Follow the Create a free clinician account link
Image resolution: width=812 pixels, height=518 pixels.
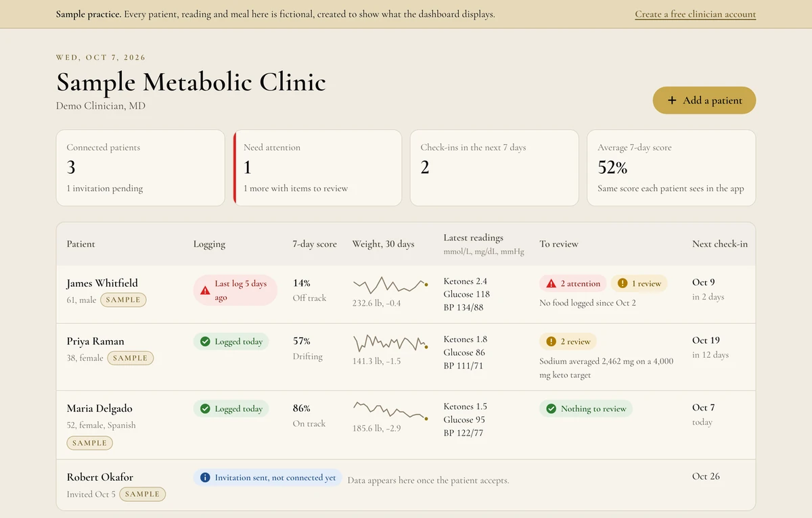coord(695,14)
